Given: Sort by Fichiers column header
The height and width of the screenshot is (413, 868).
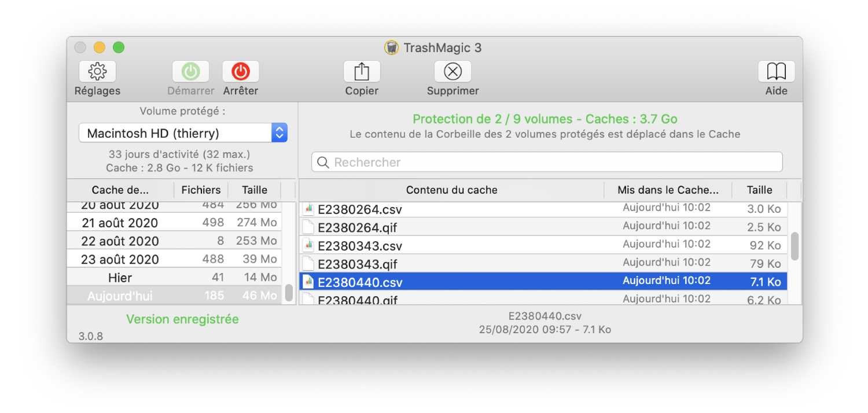Looking at the screenshot, I should (201, 190).
